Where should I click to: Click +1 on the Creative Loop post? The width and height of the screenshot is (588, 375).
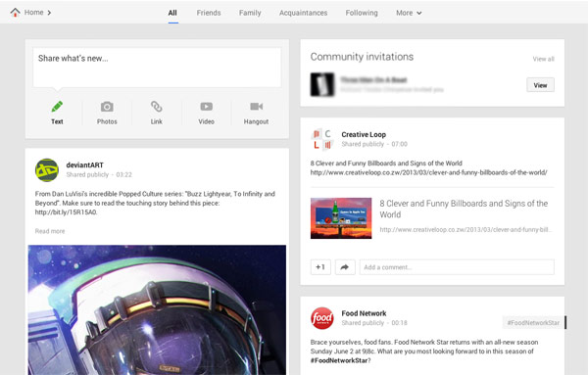pyautogui.click(x=320, y=267)
